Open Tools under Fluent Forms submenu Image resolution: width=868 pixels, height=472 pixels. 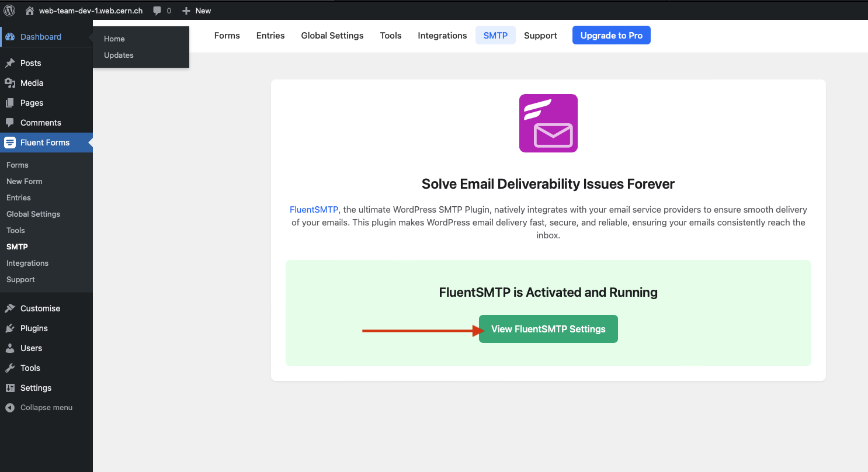pos(16,230)
